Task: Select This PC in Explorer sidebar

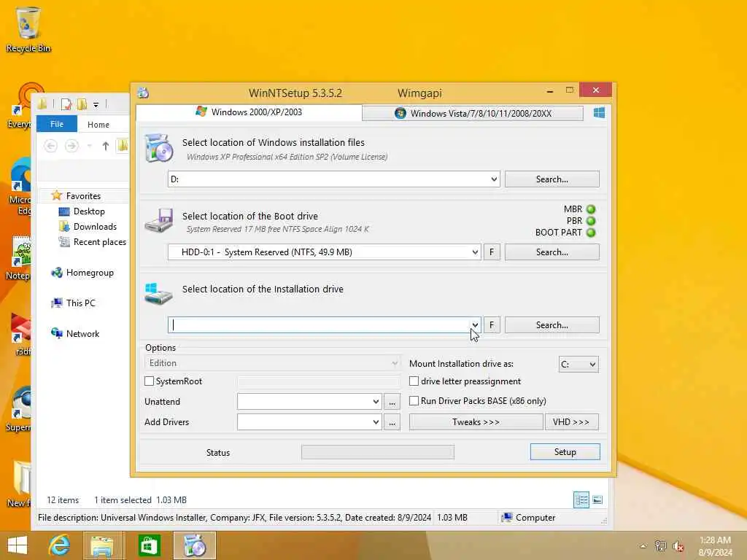Action: click(x=80, y=303)
